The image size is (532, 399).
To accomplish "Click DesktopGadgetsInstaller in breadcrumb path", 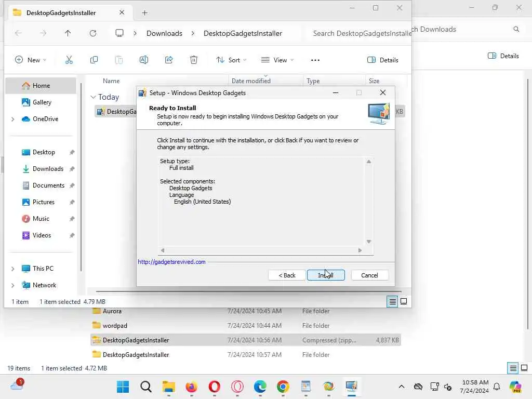I will coord(243,33).
